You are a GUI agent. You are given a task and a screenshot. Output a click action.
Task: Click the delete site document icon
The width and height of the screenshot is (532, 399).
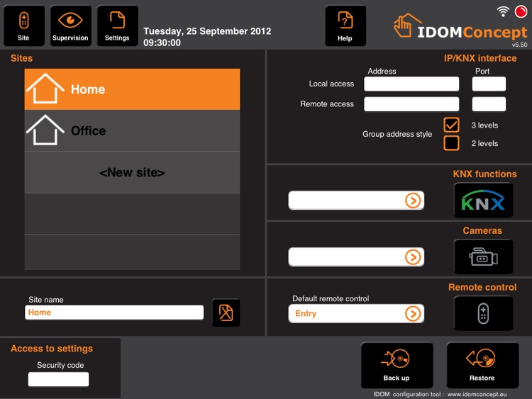(x=226, y=313)
